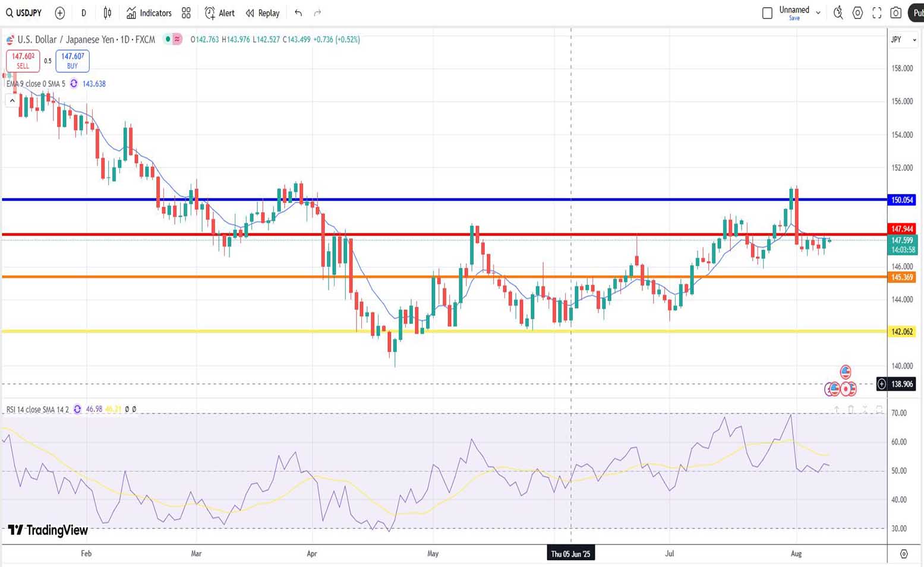The image size is (924, 567).
Task: Enter fullscreen mode
Action: click(876, 13)
